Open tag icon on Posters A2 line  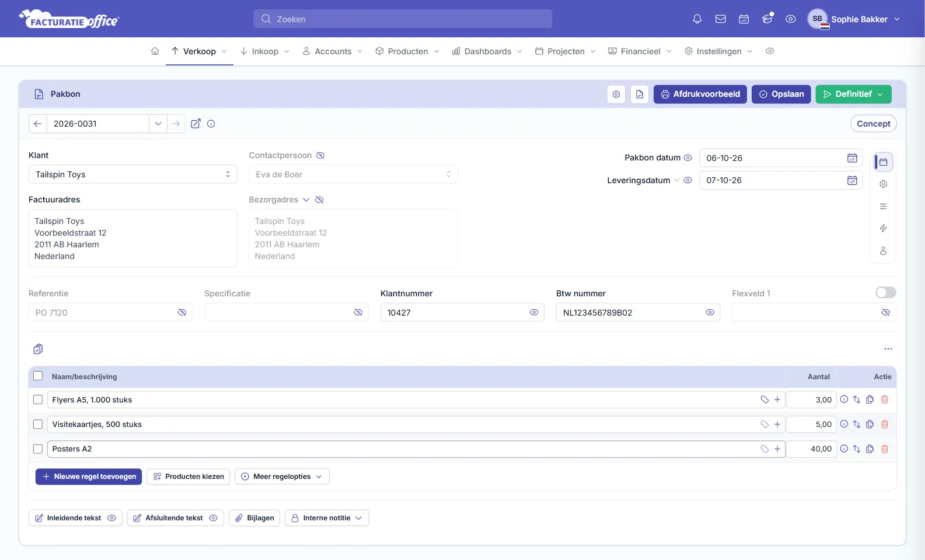(765, 449)
